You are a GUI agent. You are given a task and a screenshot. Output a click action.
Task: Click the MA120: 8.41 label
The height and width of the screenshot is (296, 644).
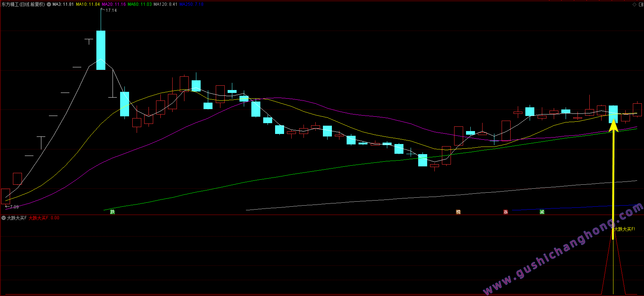click(x=165, y=4)
